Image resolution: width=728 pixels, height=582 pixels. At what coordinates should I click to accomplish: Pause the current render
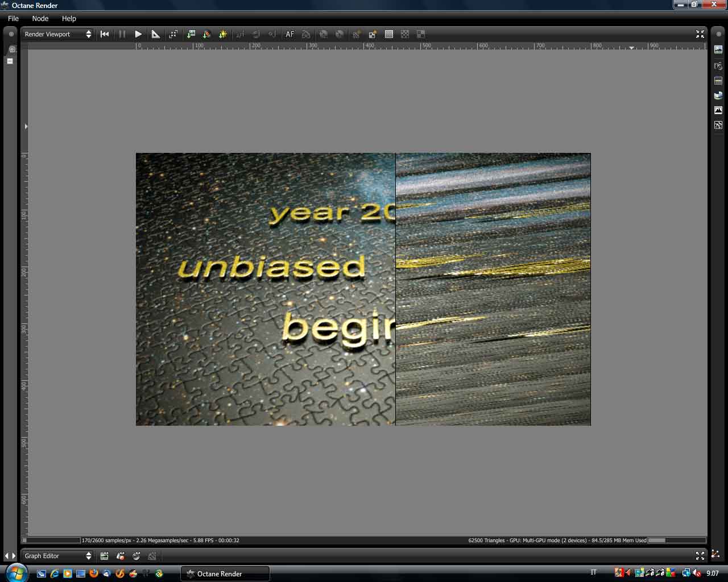coord(122,34)
